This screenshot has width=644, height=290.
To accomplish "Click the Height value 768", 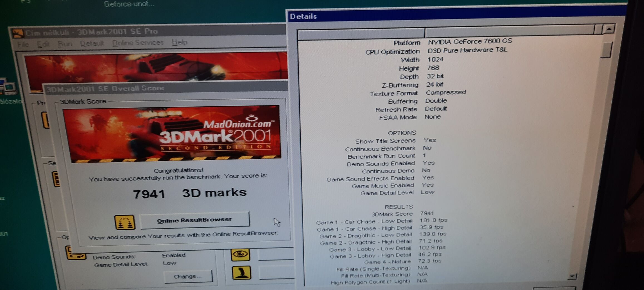I will tap(433, 68).
